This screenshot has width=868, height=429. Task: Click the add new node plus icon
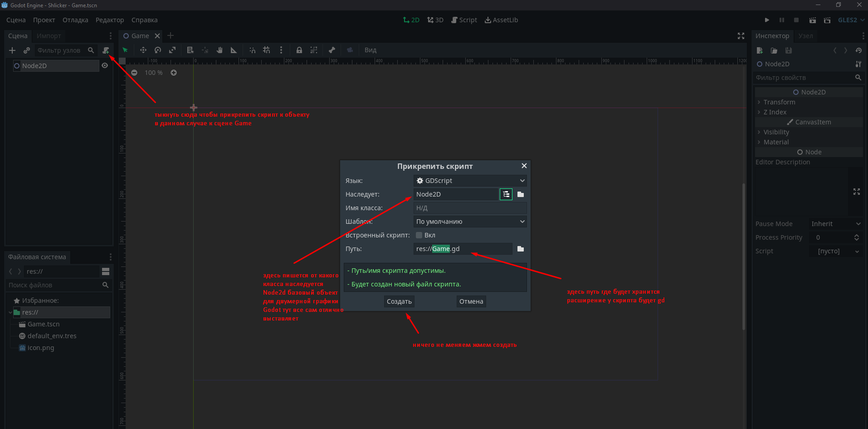pos(12,50)
